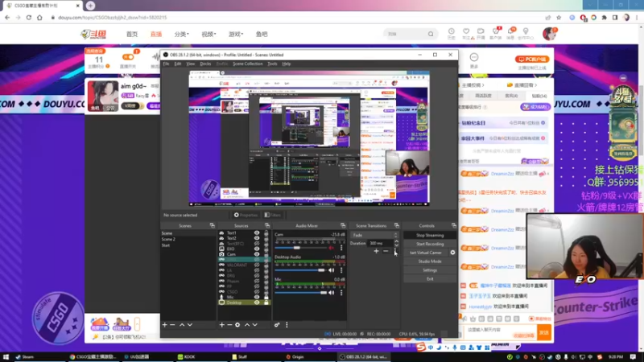The width and height of the screenshot is (644, 362).
Task: Hide the Mic source
Action: tap(257, 297)
